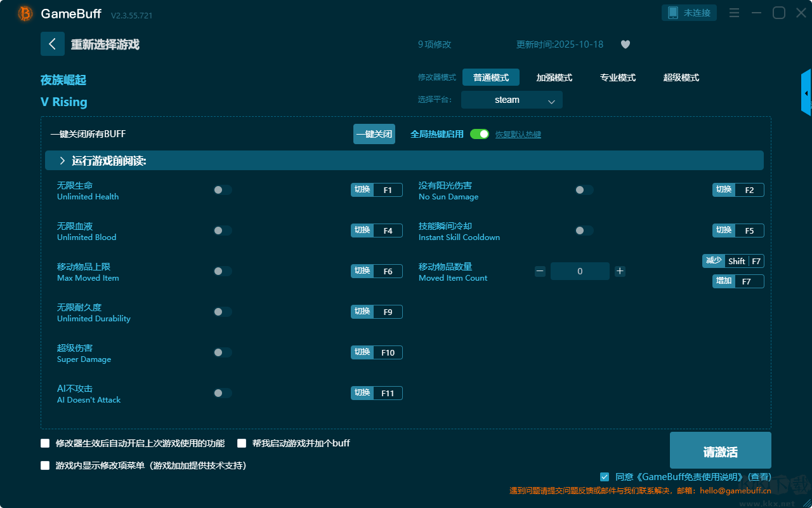Click the 请激活 activate button
The image size is (812, 508).
(721, 451)
